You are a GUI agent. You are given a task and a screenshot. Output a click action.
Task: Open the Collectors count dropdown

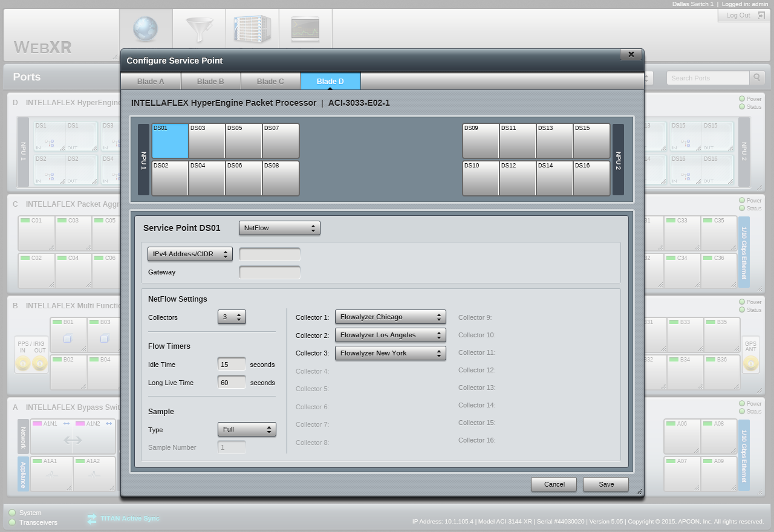tap(232, 317)
